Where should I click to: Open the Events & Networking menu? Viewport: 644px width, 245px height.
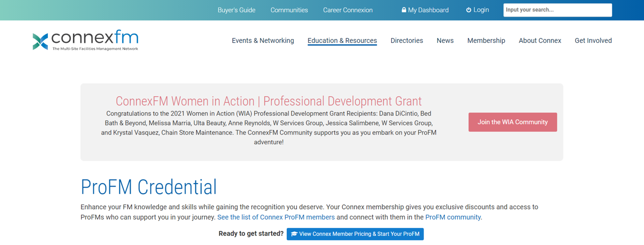[x=263, y=41]
